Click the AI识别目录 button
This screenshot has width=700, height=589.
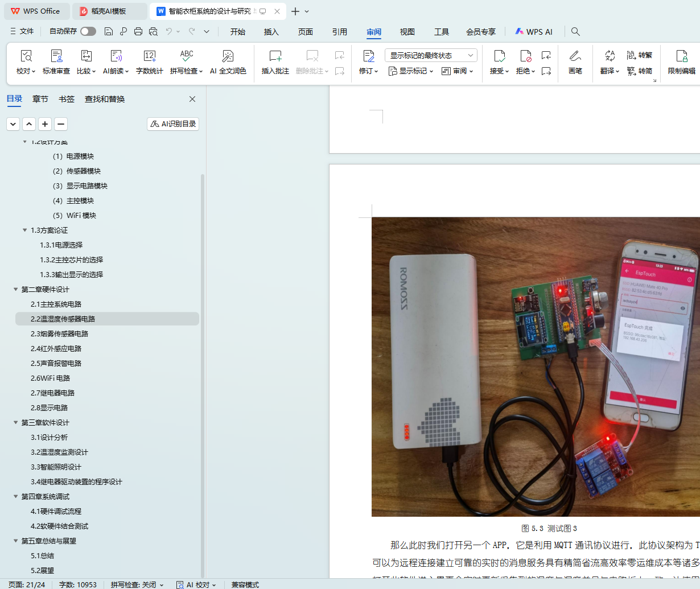pos(173,124)
